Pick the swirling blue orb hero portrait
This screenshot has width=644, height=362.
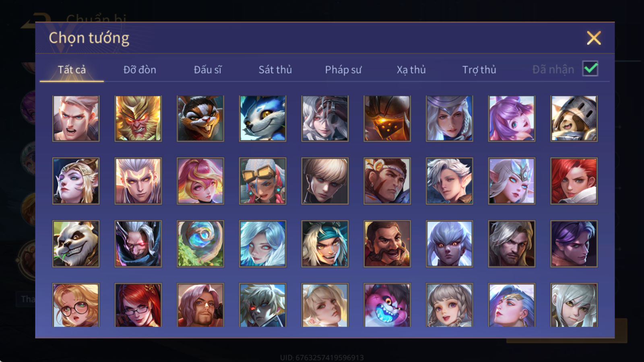[200, 244]
